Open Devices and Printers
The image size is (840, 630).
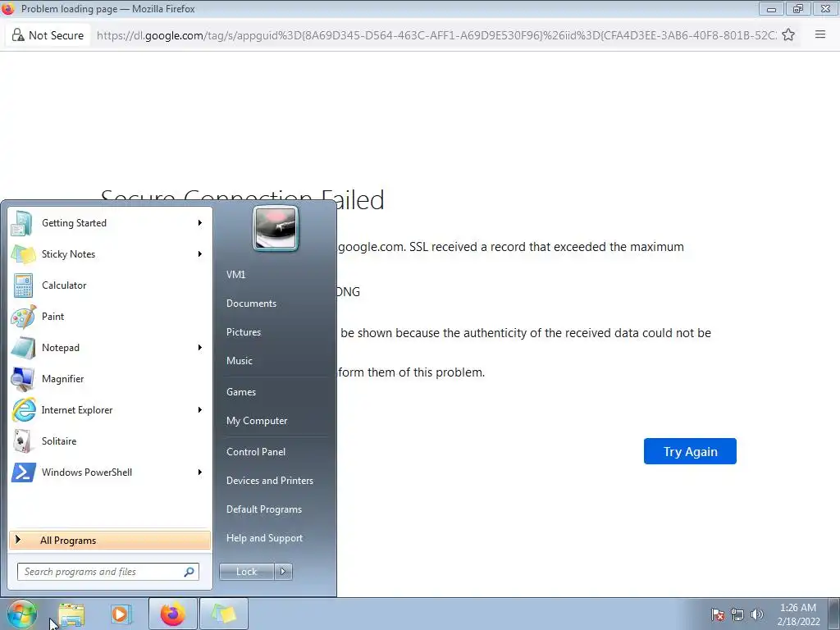click(x=269, y=481)
